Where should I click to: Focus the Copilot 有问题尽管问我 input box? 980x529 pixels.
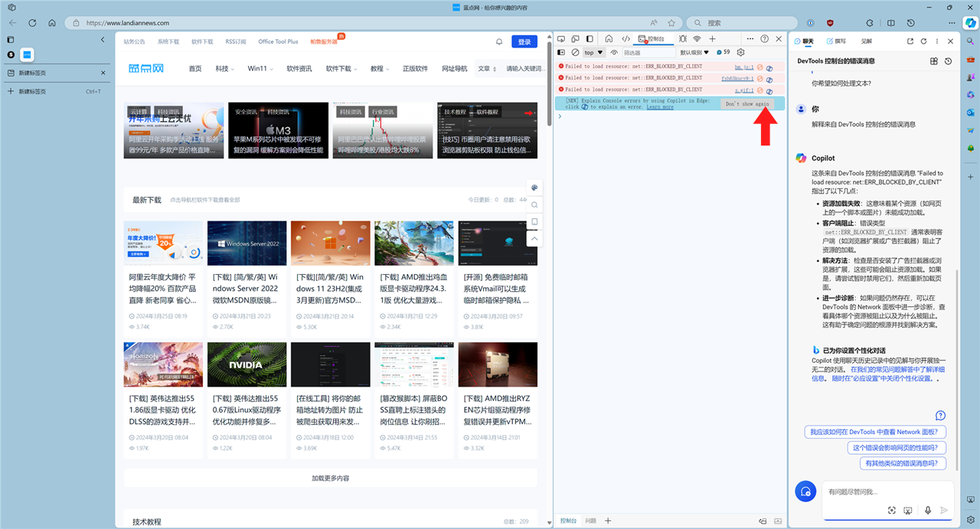tap(887, 491)
